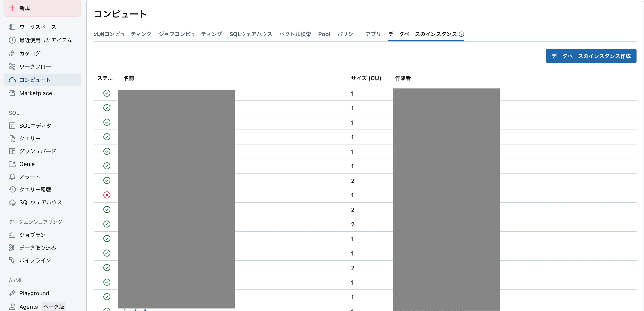Click the サイズ (CU) column header

(366, 78)
